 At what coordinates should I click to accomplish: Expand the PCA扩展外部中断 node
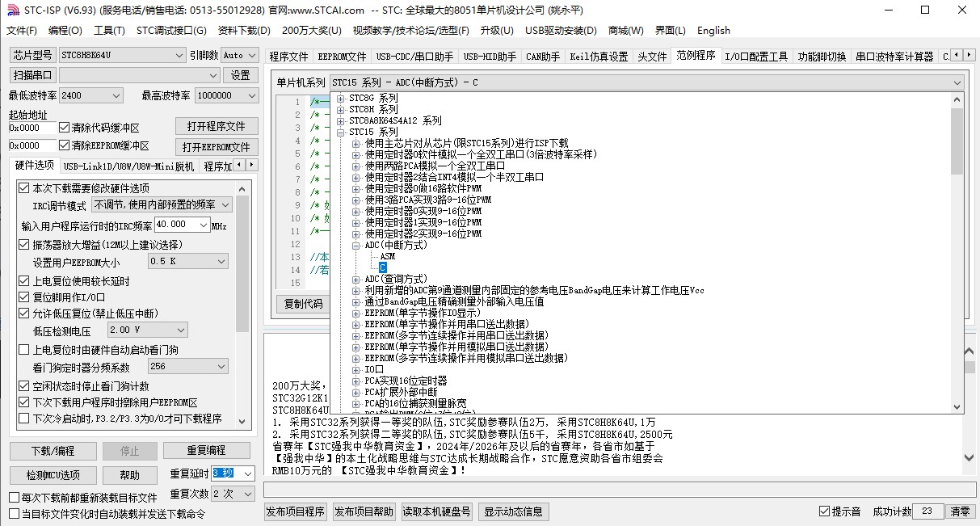pos(356,393)
